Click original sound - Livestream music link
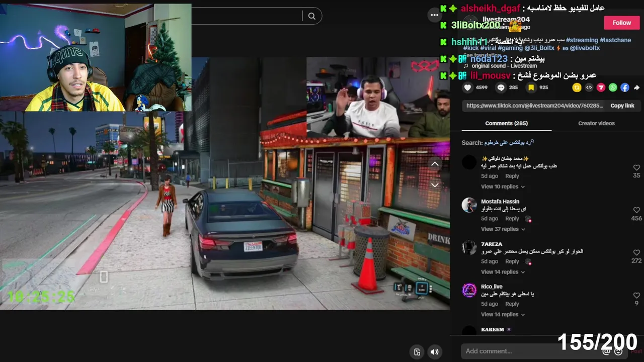Image resolution: width=644 pixels, height=362 pixels. (x=504, y=66)
